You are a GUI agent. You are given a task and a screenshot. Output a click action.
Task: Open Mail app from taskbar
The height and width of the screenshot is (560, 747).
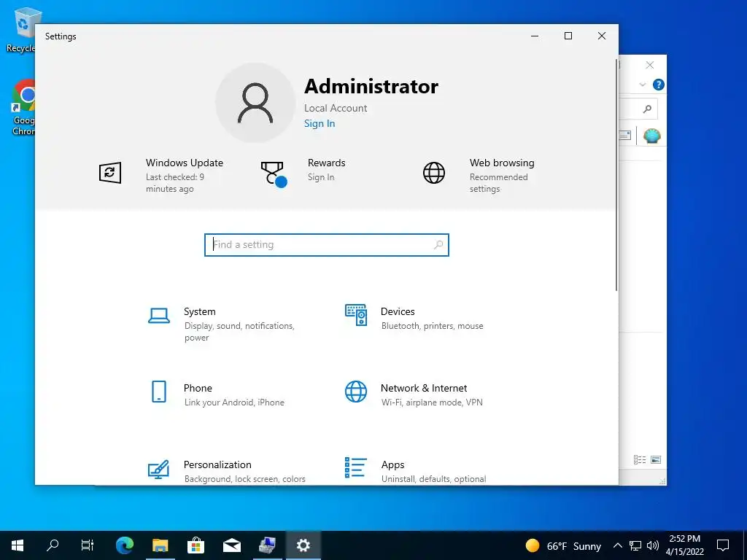(232, 545)
